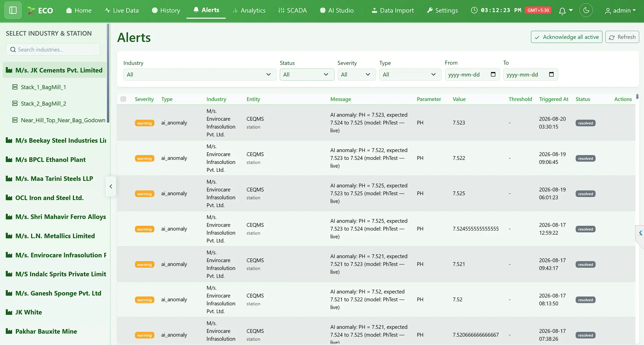Check the select-all alerts checkbox
The image size is (644, 345).
pyautogui.click(x=123, y=99)
